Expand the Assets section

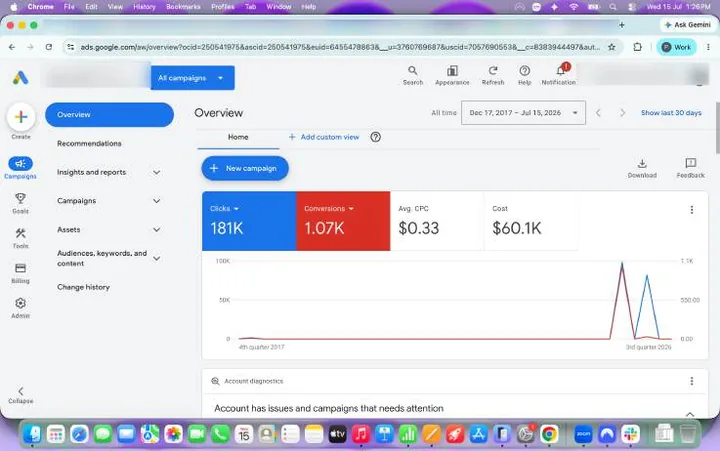tap(157, 230)
